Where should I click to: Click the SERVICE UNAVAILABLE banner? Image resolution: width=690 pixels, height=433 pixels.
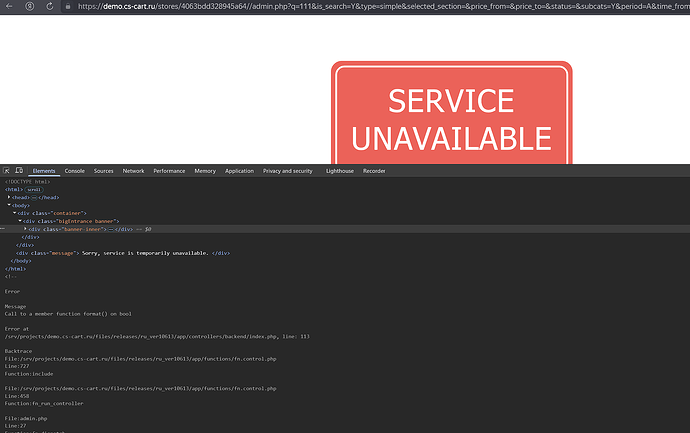tap(451, 113)
